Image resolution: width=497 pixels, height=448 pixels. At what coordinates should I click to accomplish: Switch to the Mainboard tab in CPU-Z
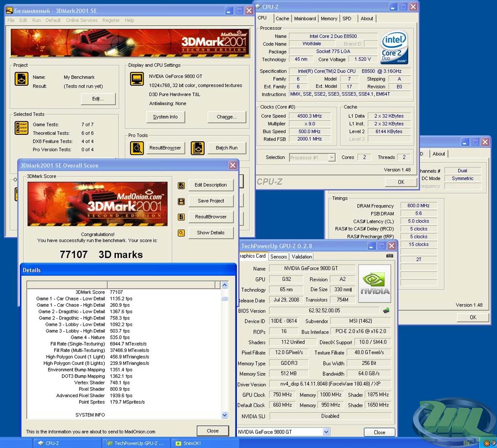(x=305, y=18)
